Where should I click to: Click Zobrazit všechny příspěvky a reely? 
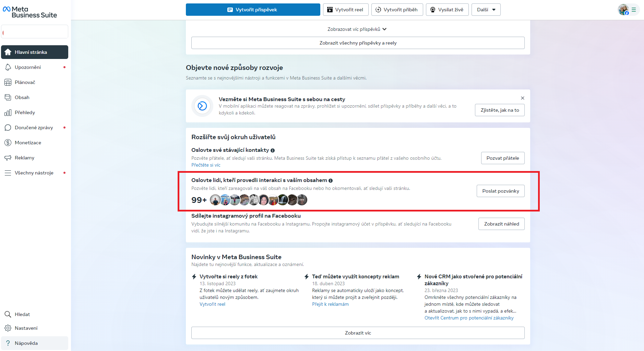click(x=358, y=43)
